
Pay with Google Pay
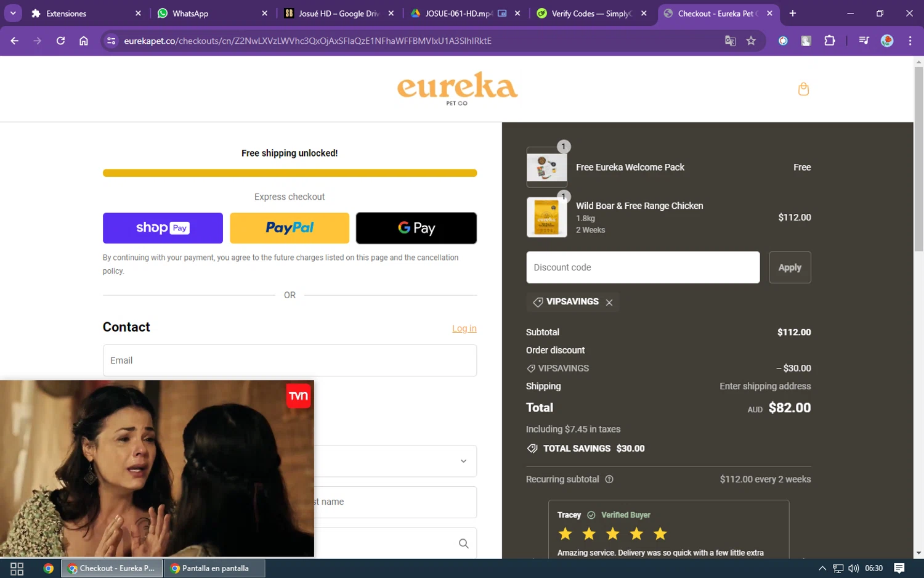(x=416, y=228)
